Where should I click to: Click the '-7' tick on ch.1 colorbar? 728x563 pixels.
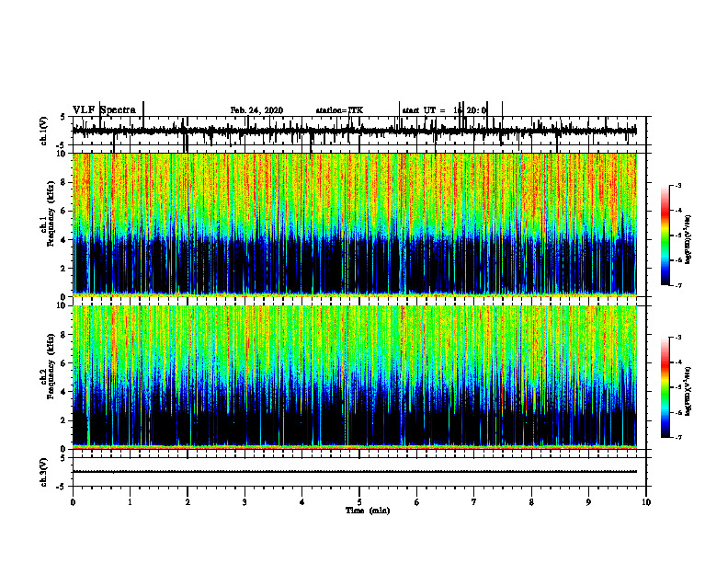click(678, 285)
